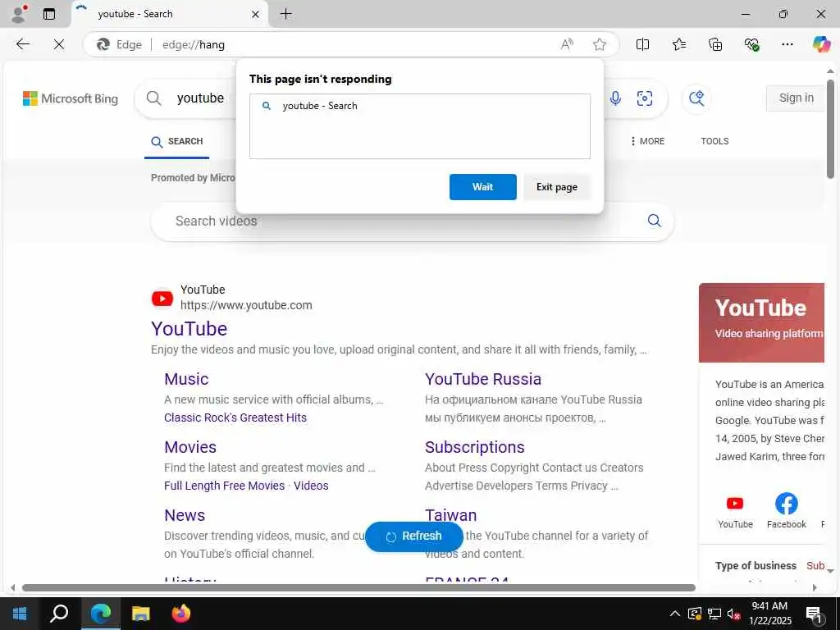Click the Sign in button

(796, 98)
